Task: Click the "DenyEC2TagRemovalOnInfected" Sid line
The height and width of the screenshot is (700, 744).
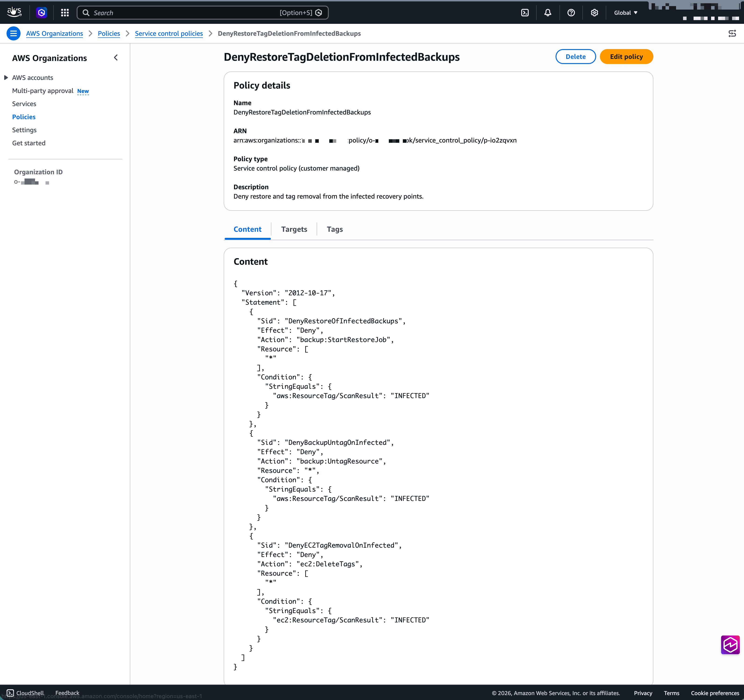Action: click(329, 545)
